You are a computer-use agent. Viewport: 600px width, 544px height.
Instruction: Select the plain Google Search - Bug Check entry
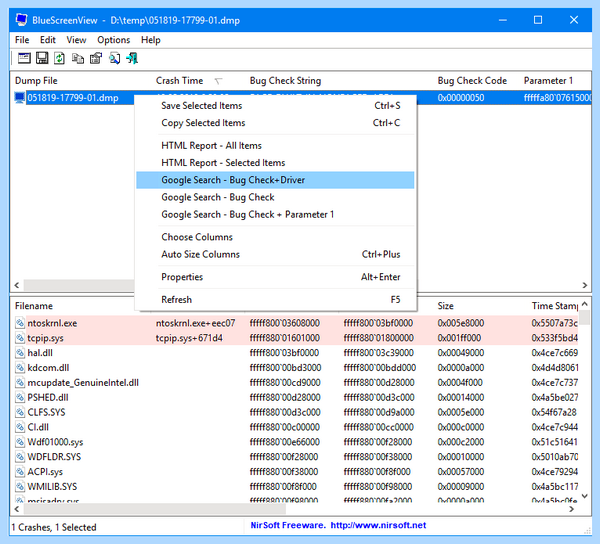[x=275, y=197]
